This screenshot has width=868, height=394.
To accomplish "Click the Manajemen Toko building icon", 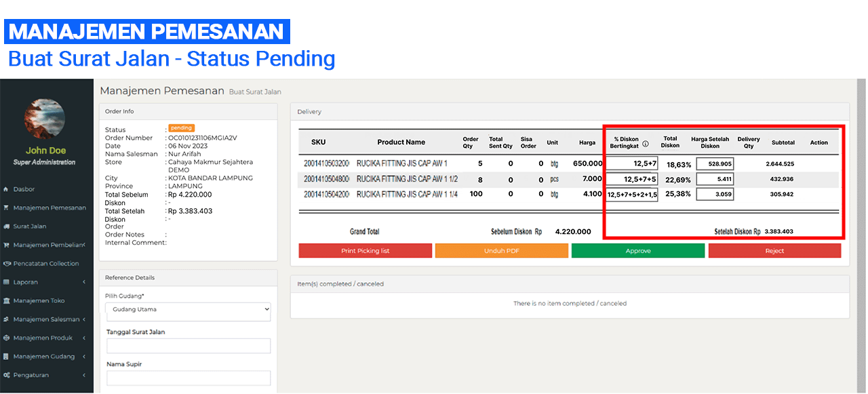I will (6, 300).
